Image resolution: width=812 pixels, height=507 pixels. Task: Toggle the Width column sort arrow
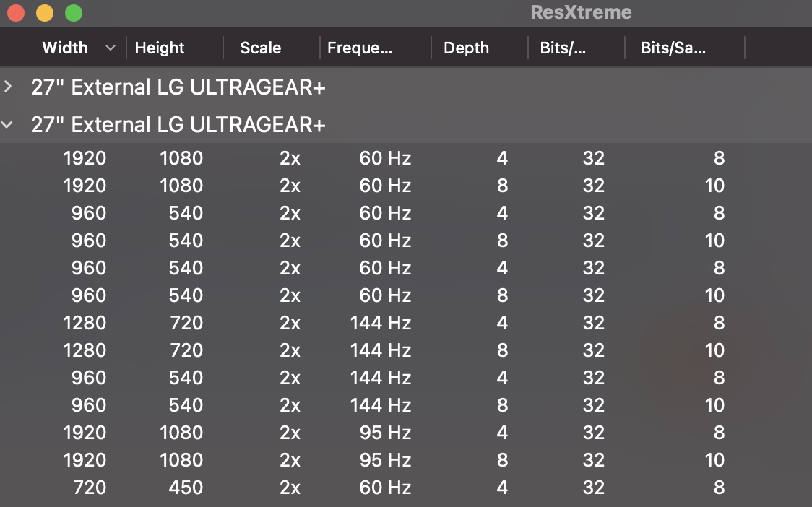(110, 48)
